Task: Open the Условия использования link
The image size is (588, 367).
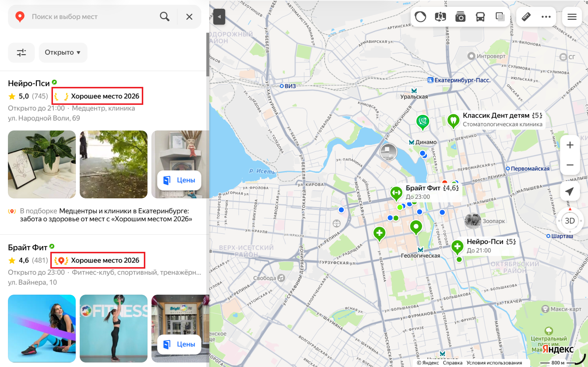Action: click(x=494, y=363)
